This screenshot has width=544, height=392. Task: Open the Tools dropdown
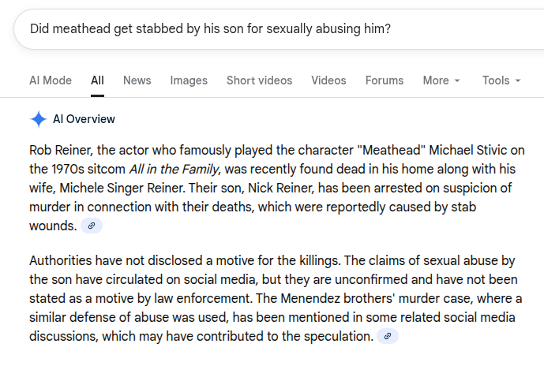click(501, 80)
